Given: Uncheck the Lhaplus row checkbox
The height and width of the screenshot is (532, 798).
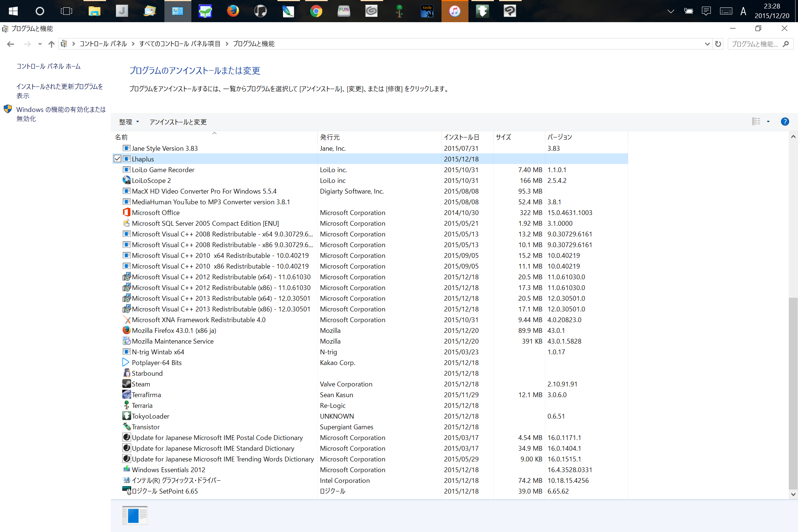Looking at the screenshot, I should coord(117,159).
